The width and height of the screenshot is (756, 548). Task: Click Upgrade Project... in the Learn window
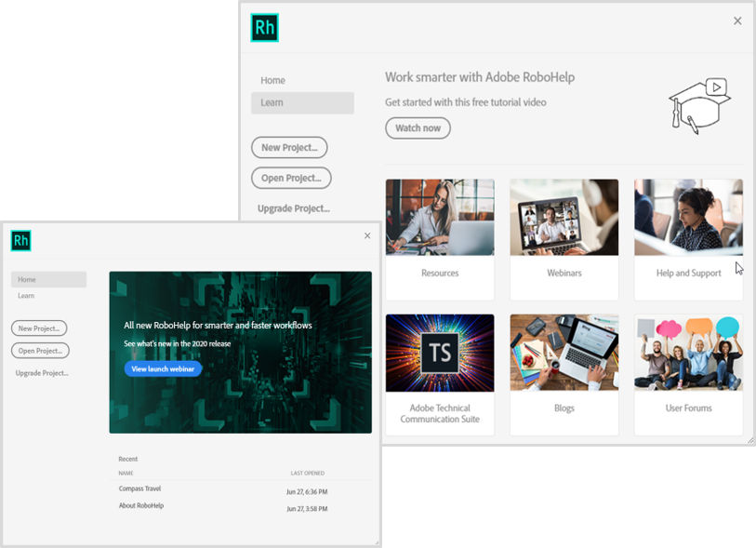[294, 208]
